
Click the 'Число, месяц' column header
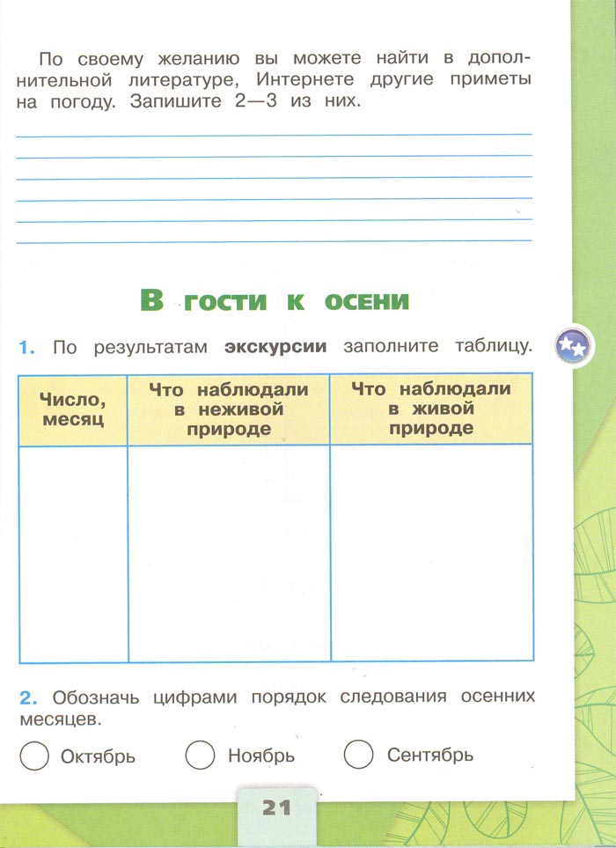click(x=72, y=409)
